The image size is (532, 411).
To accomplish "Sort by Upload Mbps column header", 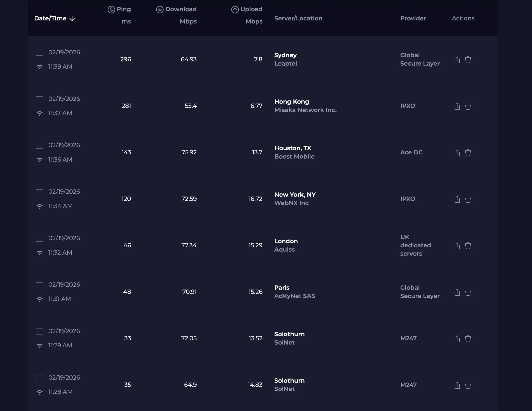I will pyautogui.click(x=251, y=9).
